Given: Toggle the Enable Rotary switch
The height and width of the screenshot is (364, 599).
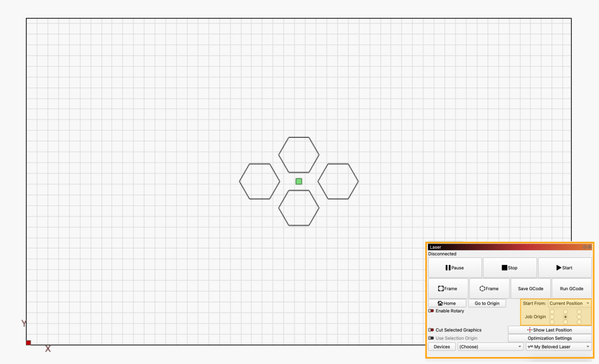Looking at the screenshot, I should click(431, 311).
